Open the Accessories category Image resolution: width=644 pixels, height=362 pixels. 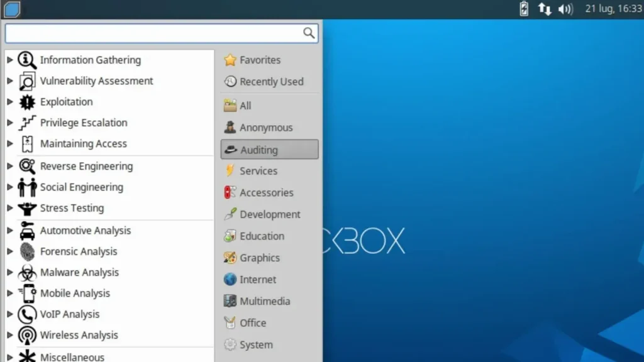pyautogui.click(x=269, y=192)
